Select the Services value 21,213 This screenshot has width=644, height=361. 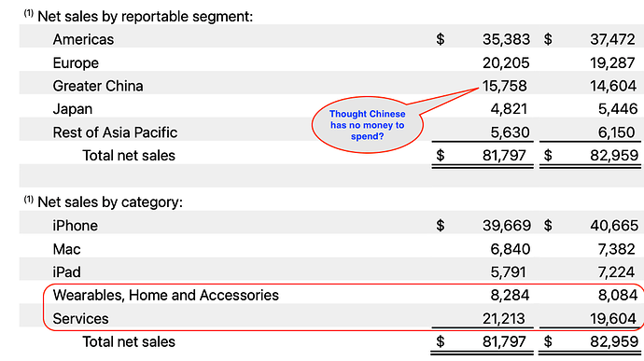(x=504, y=319)
